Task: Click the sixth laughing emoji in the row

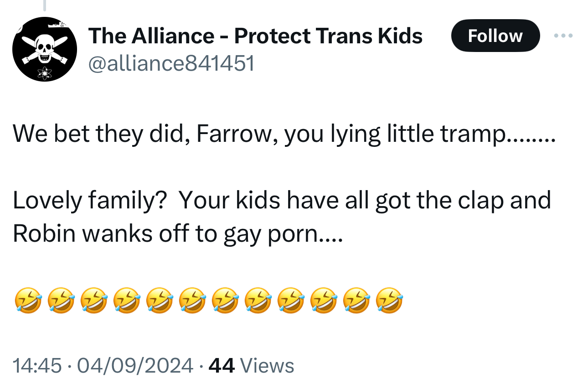Action: point(192,301)
